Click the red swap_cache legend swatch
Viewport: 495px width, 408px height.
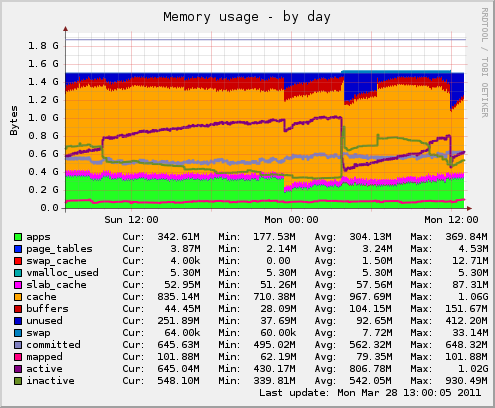(x=18, y=261)
